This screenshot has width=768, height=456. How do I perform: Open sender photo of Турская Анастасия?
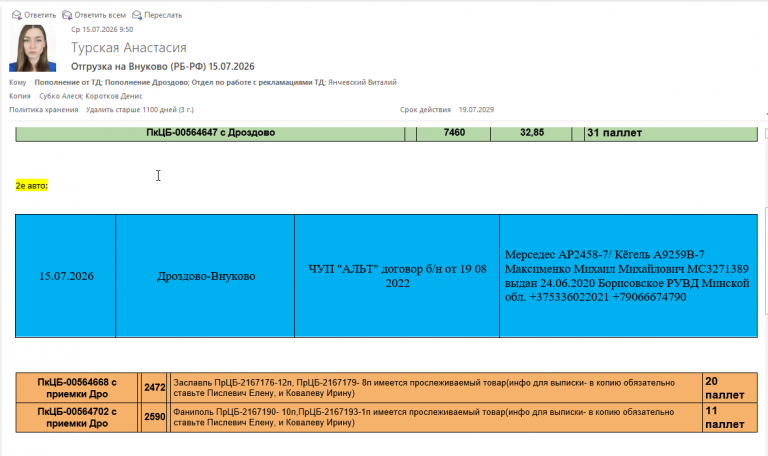[32, 48]
